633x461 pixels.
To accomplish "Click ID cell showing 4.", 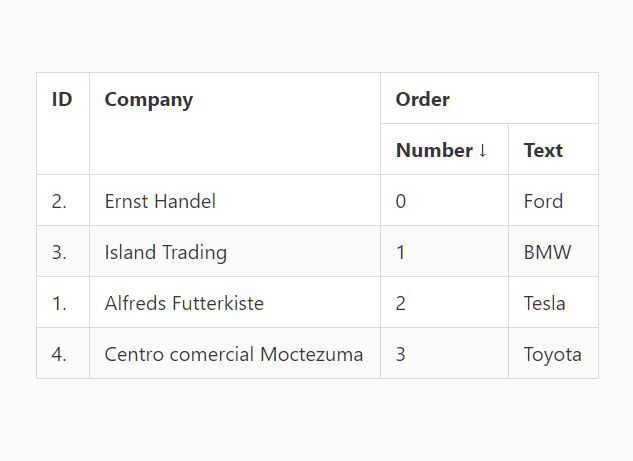I will coord(59,354).
